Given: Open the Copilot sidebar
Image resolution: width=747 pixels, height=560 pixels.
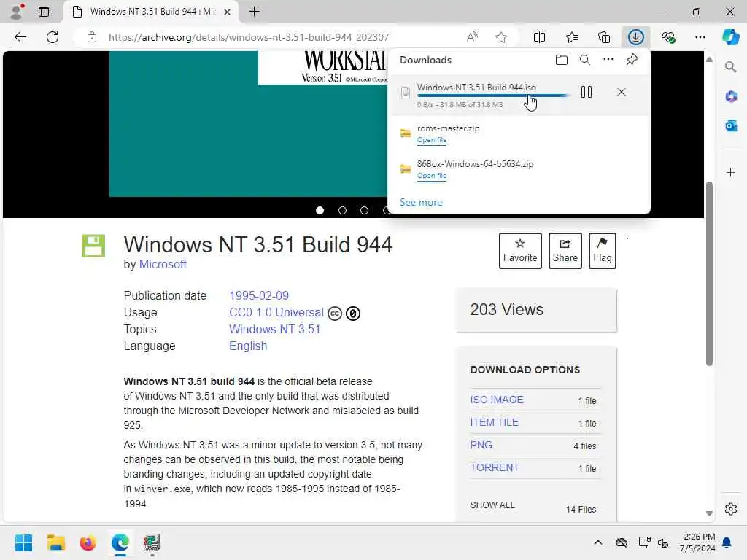Looking at the screenshot, I should [730, 37].
